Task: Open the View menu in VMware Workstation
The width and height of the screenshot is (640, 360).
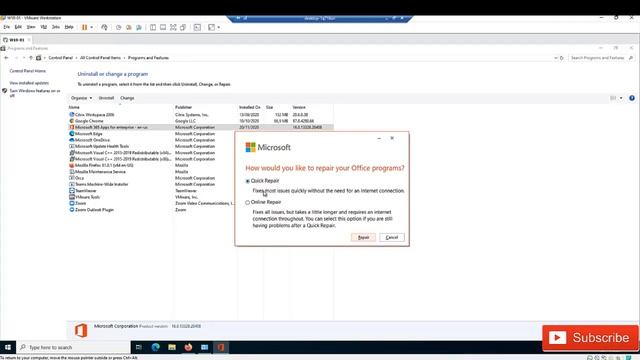Action: point(31,27)
